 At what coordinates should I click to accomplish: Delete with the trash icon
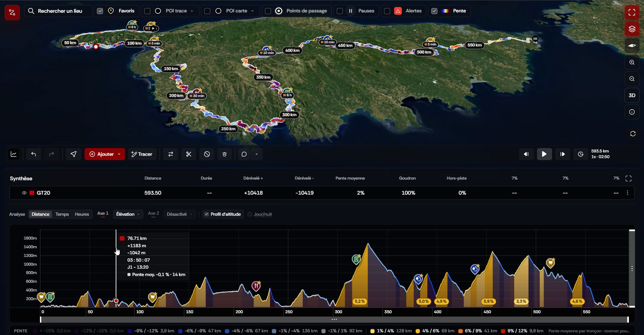(x=224, y=154)
